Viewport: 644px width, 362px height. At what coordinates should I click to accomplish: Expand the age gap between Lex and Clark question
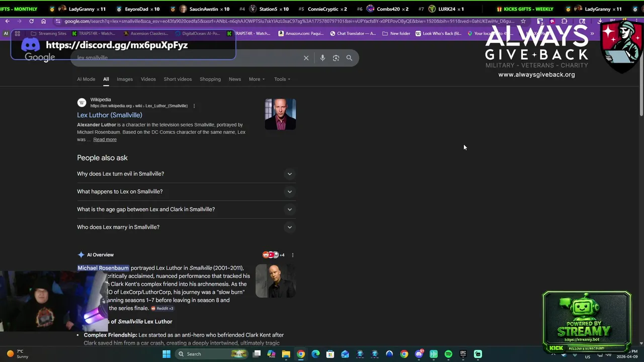click(186, 209)
